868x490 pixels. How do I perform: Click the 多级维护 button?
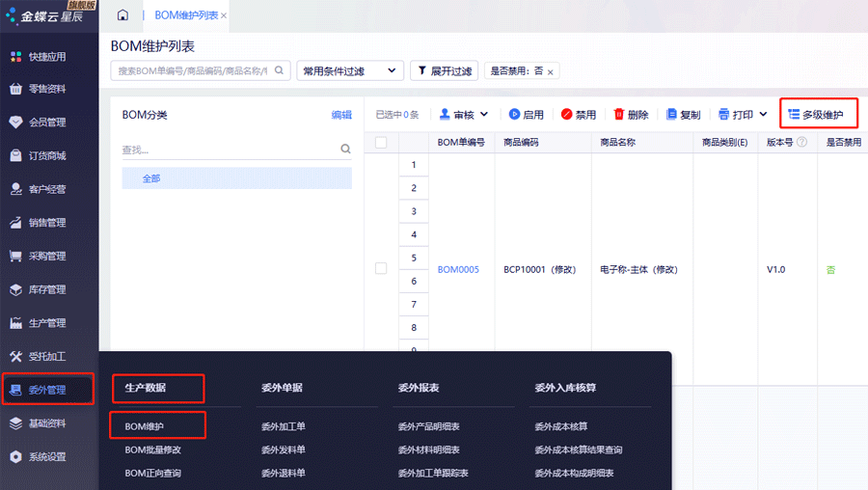click(x=816, y=115)
